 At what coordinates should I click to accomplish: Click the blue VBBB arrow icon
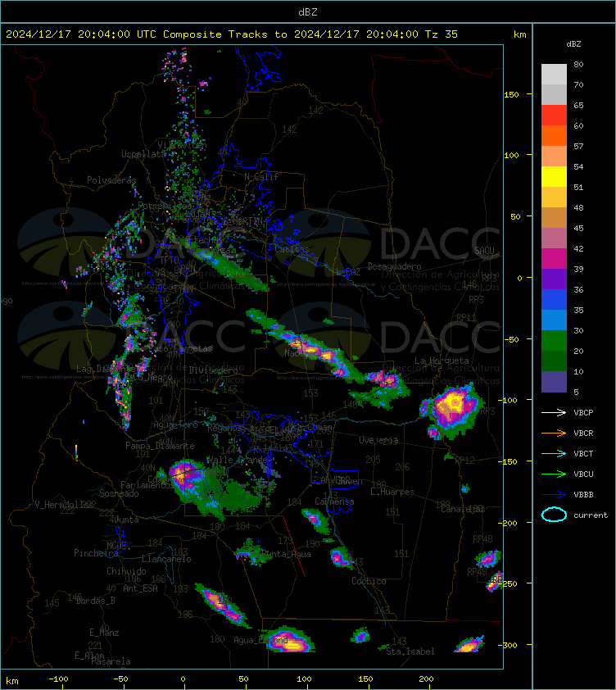click(554, 495)
